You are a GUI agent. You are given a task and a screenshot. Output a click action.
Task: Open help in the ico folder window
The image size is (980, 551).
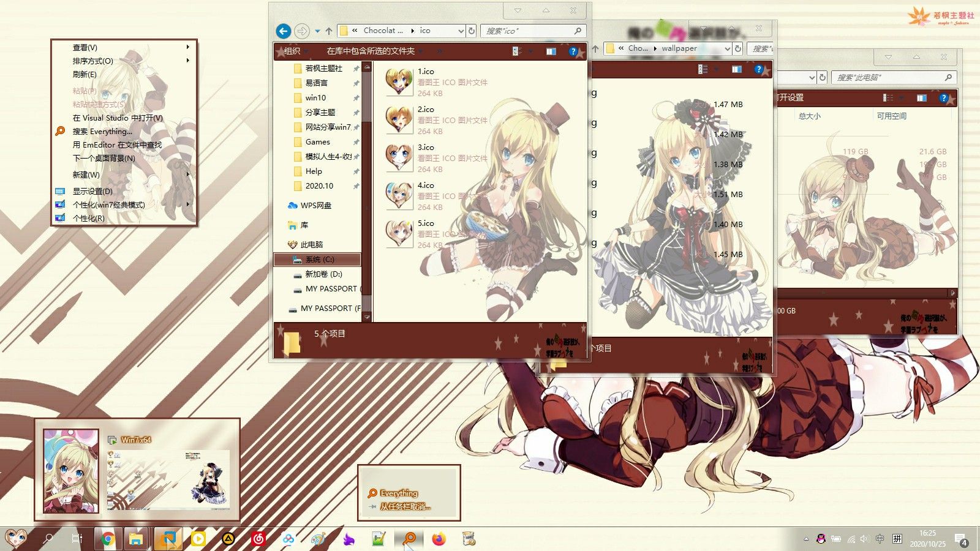point(573,51)
